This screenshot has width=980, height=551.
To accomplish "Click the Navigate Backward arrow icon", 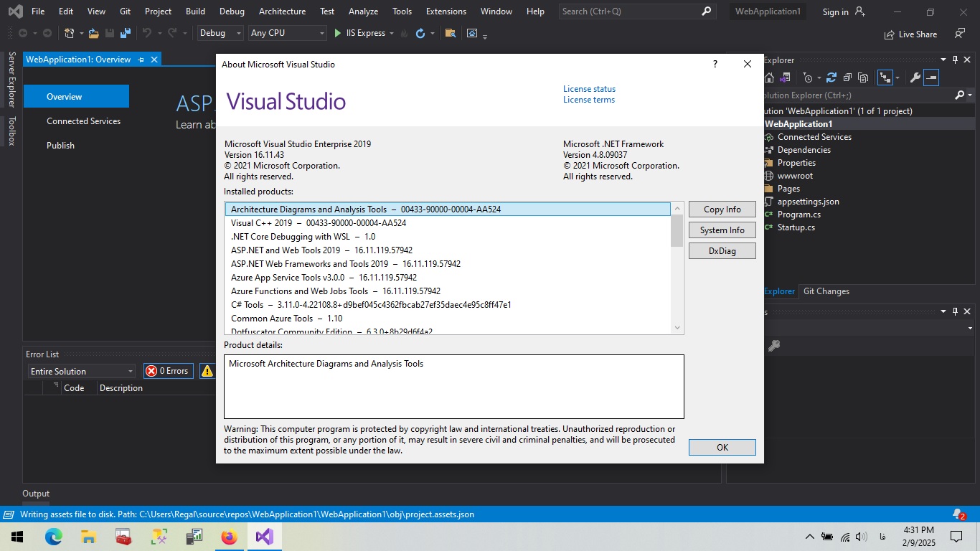I will 23,33.
